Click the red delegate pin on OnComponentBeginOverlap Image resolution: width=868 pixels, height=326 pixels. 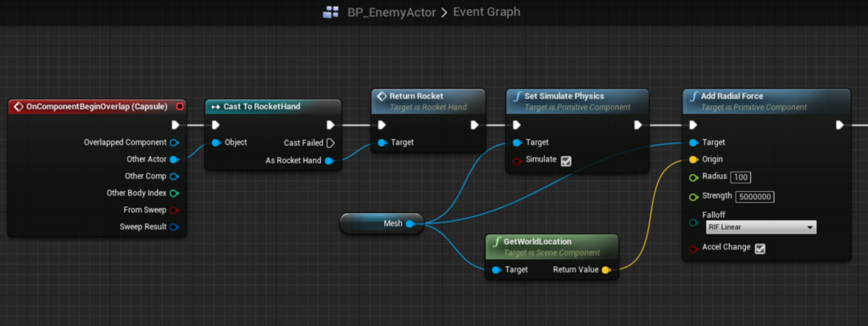[x=179, y=106]
